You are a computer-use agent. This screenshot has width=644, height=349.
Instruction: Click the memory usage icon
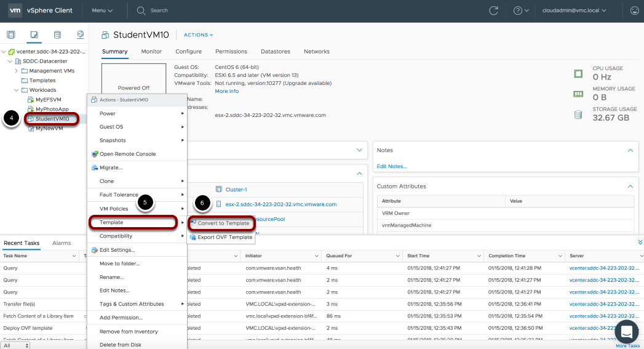(x=578, y=94)
